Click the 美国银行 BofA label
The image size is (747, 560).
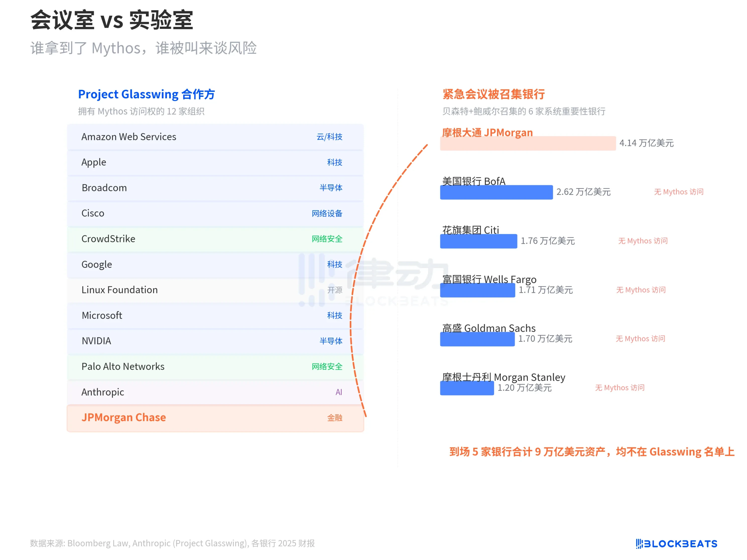[474, 181]
